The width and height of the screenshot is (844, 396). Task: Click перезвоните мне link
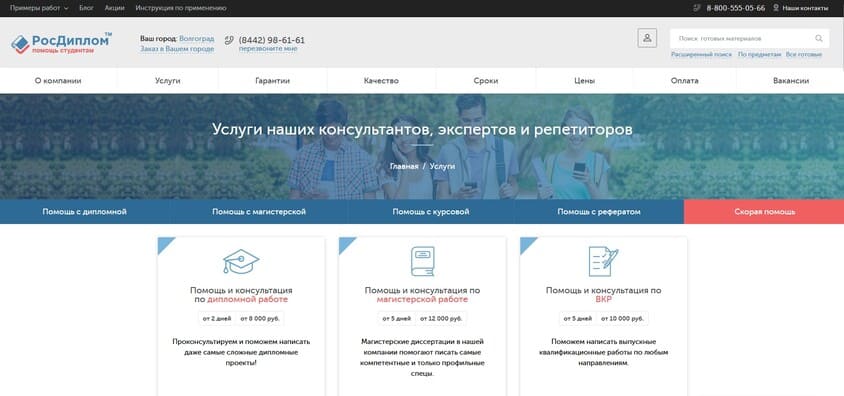pos(268,49)
